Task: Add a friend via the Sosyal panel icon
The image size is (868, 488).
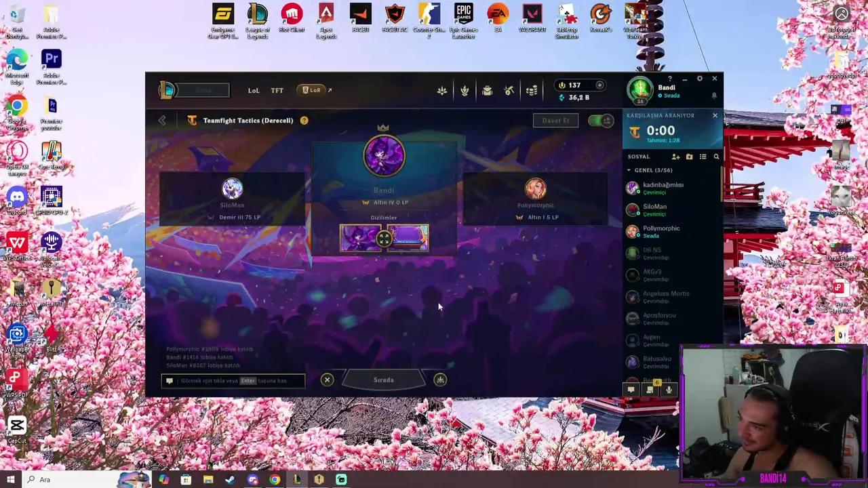Action: [675, 157]
